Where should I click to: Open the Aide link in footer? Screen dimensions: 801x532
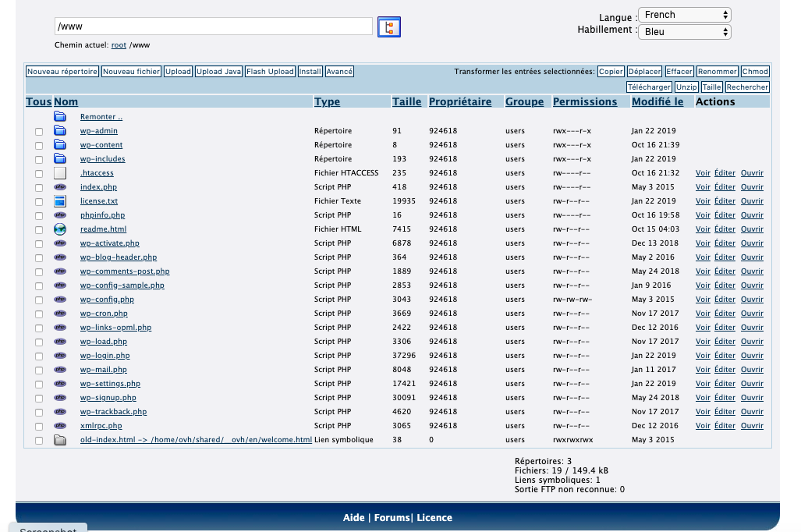[x=355, y=518]
